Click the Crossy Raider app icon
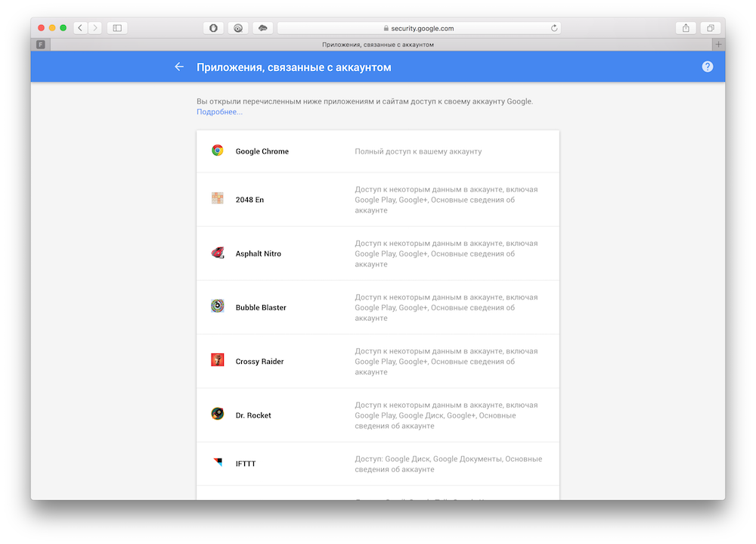756x544 pixels. tap(218, 360)
